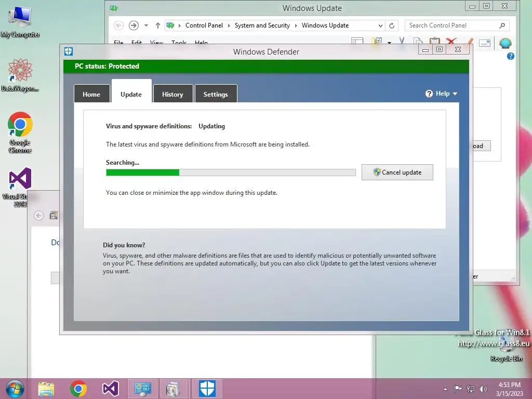The width and height of the screenshot is (532, 399).
Task: Open the Edit menu in Windows Update
Action: point(137,43)
